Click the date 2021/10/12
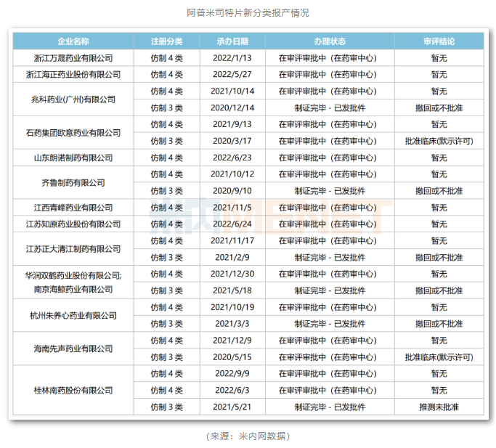Viewport: 496px width, 448px height. tap(232, 174)
